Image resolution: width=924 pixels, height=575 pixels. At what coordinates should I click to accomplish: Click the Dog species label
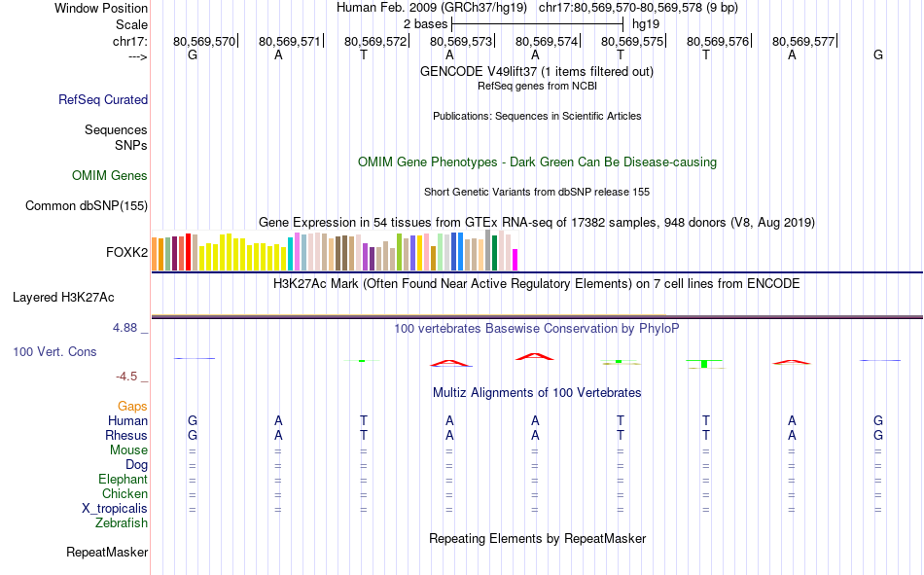[136, 465]
